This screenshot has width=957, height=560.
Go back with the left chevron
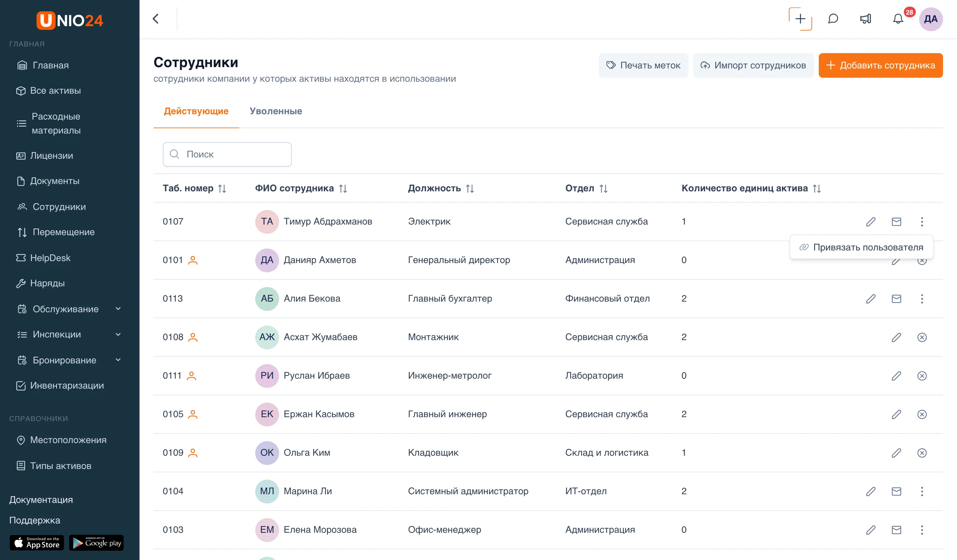point(156,19)
